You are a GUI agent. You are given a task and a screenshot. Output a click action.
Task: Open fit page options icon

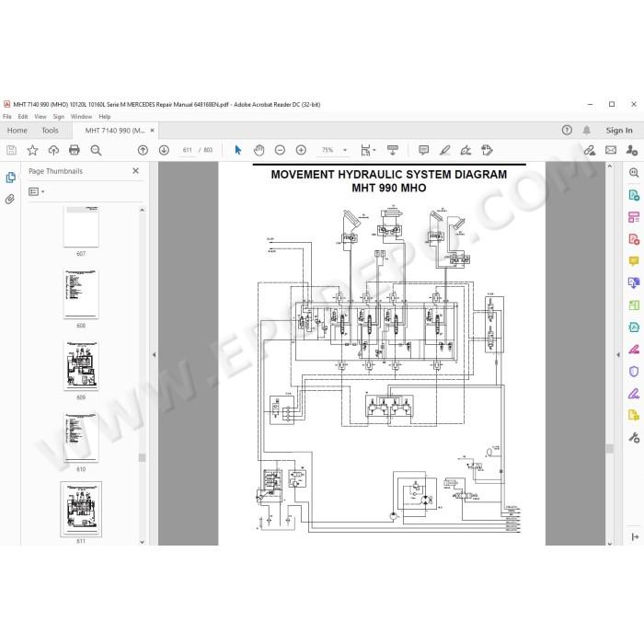[x=368, y=150]
